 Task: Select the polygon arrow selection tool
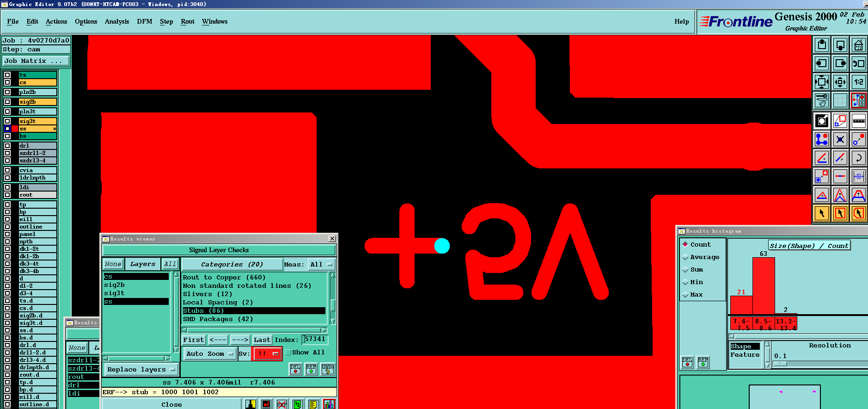[x=859, y=213]
